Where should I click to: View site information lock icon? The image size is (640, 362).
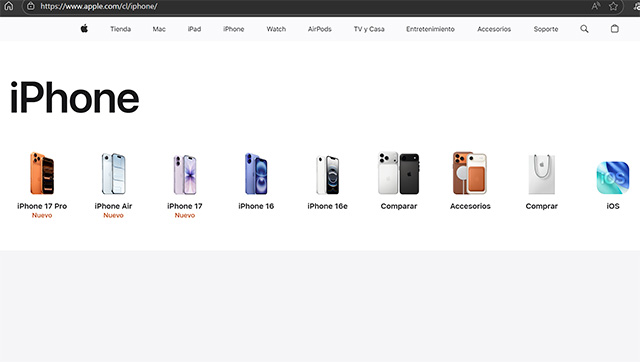(x=31, y=6)
